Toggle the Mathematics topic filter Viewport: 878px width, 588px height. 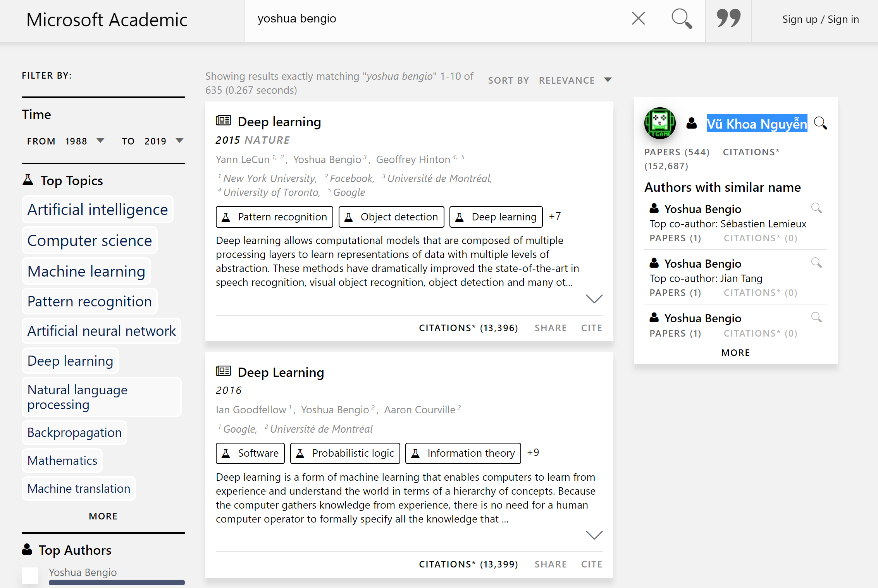(62, 461)
